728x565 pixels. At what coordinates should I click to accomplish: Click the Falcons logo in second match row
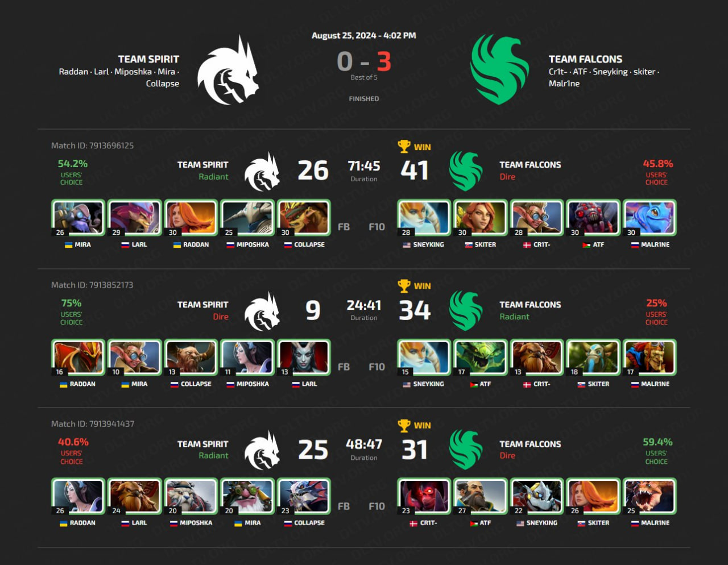click(466, 311)
